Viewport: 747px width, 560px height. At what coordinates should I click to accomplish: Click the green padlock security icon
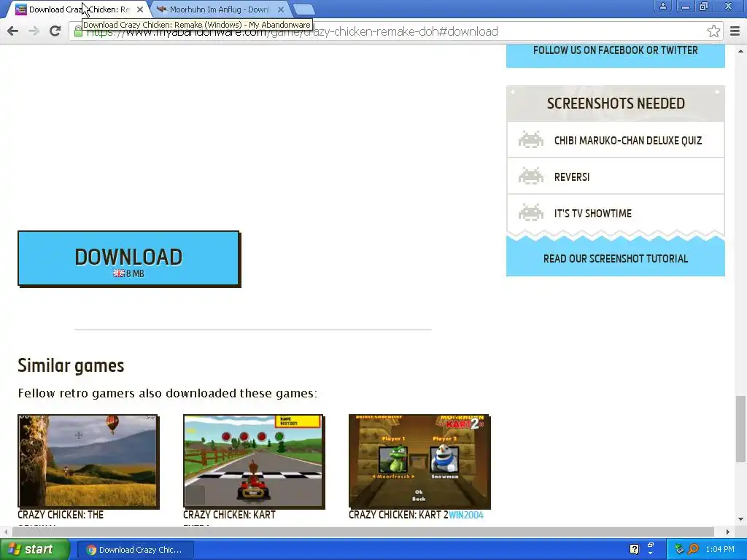[x=78, y=32]
